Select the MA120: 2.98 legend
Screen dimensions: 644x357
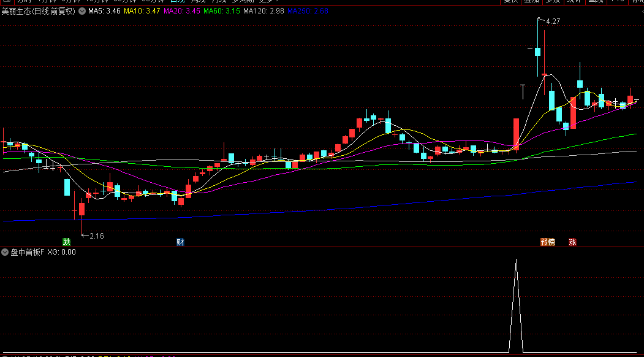click(x=263, y=11)
